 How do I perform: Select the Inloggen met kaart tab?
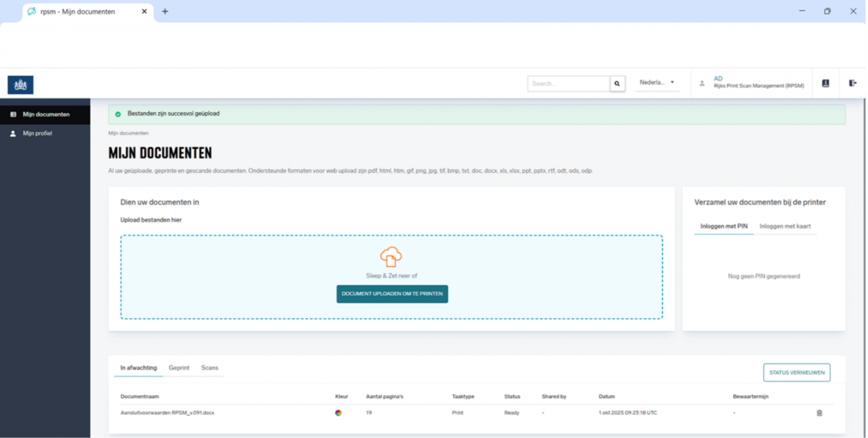[x=784, y=227]
